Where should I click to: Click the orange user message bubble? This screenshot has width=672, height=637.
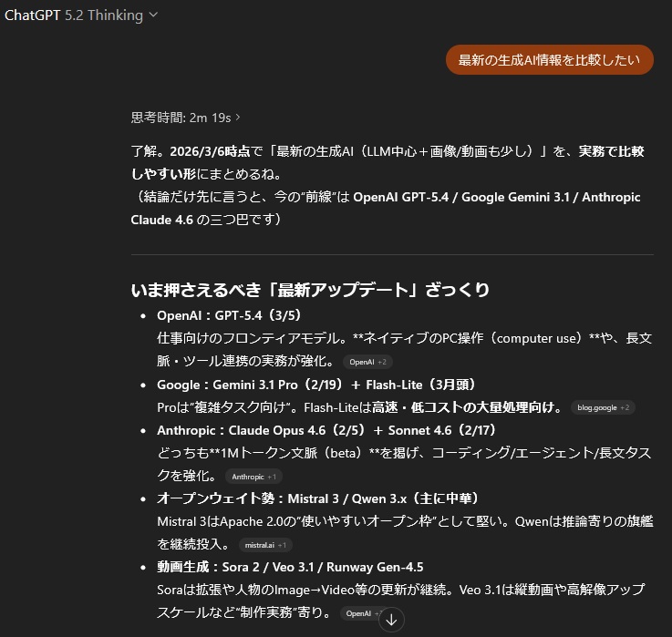[549, 60]
